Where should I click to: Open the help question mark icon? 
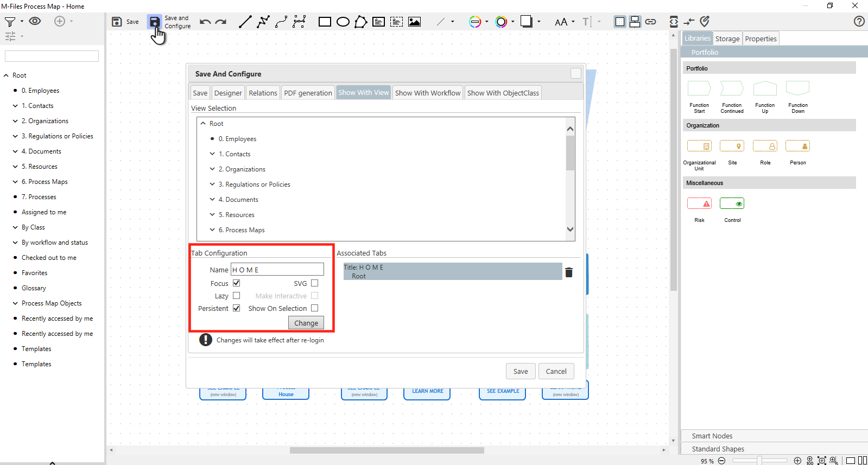[859, 21]
